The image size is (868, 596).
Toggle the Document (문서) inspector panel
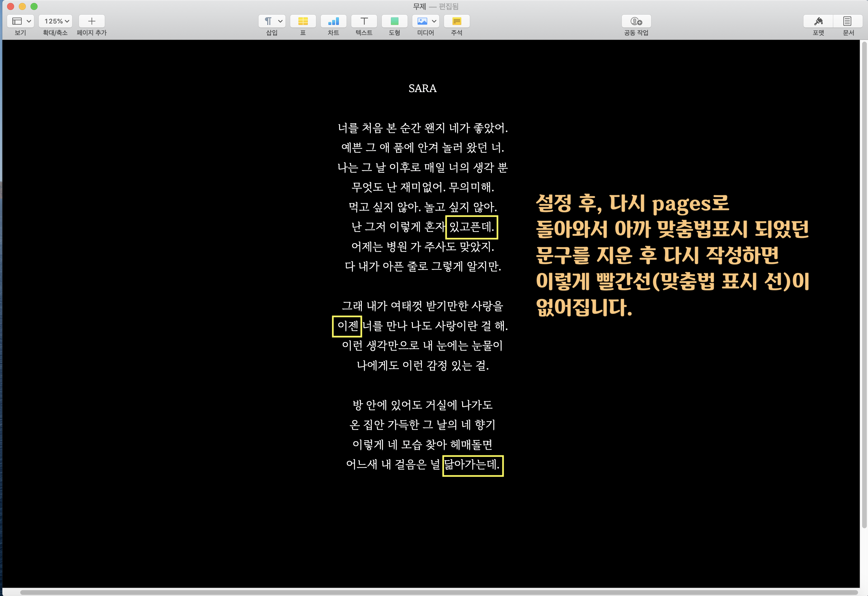(847, 21)
